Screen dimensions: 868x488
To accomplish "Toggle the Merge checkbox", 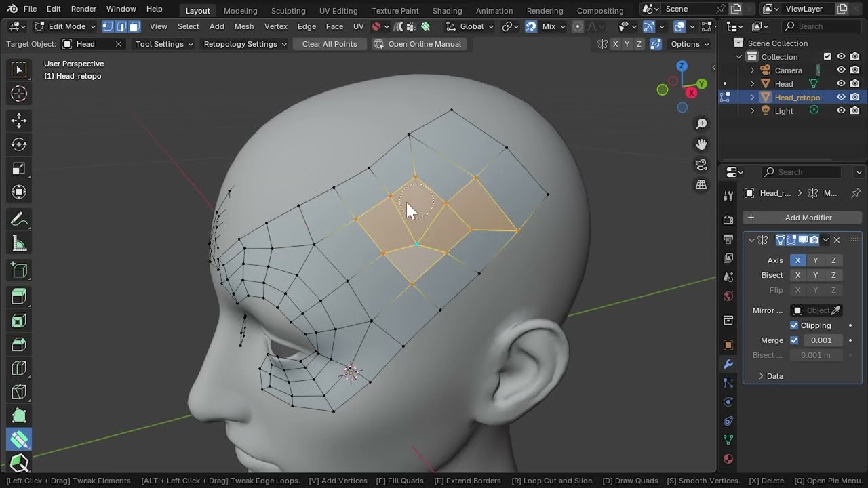I will pos(794,340).
